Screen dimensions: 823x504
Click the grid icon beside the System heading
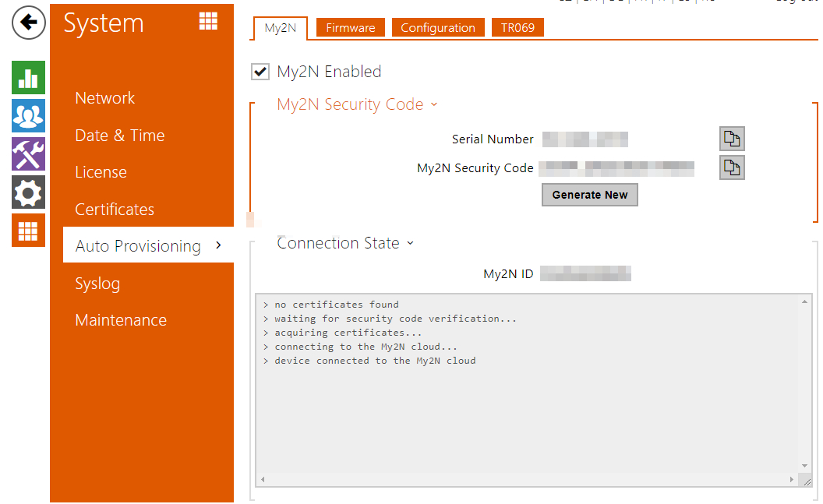click(208, 21)
